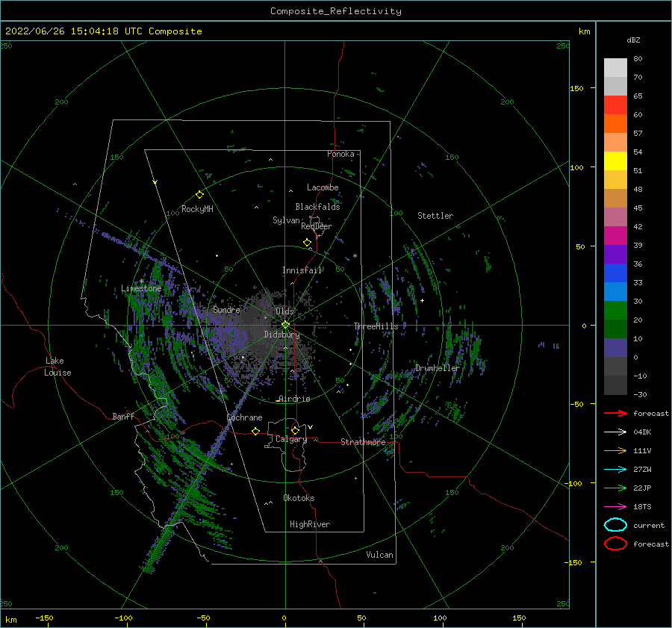Click the ThreeHills town label

tap(376, 326)
